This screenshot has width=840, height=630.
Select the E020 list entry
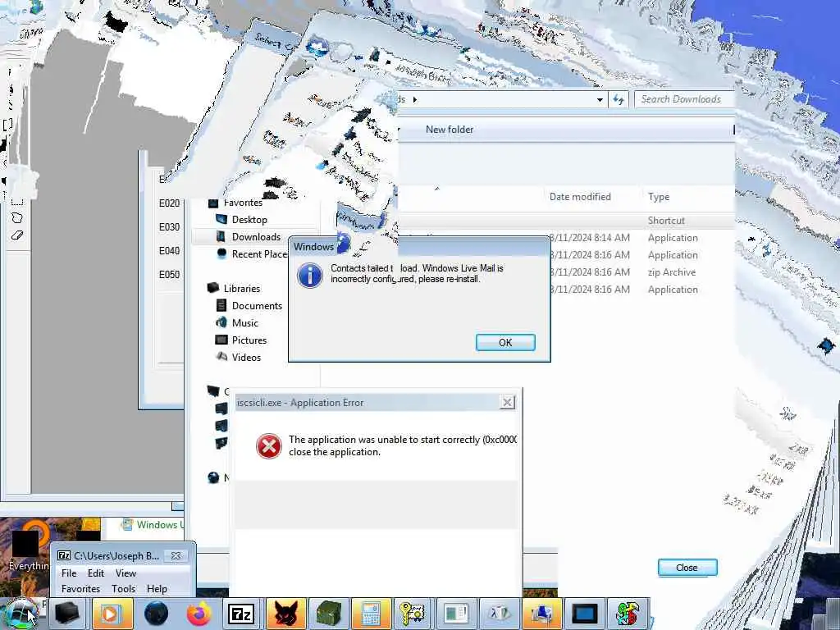point(169,203)
